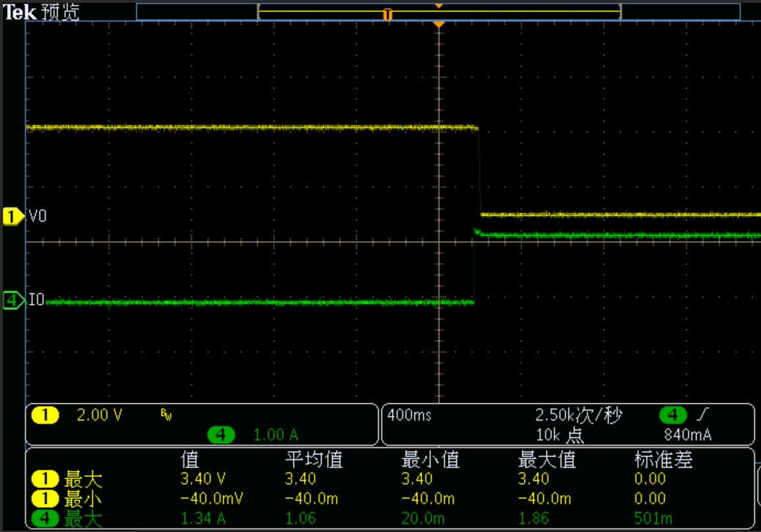Viewport: 761px width, 532px height.
Task: Click the yellow channel 1 badge showing 2.00 V
Action: (45, 415)
